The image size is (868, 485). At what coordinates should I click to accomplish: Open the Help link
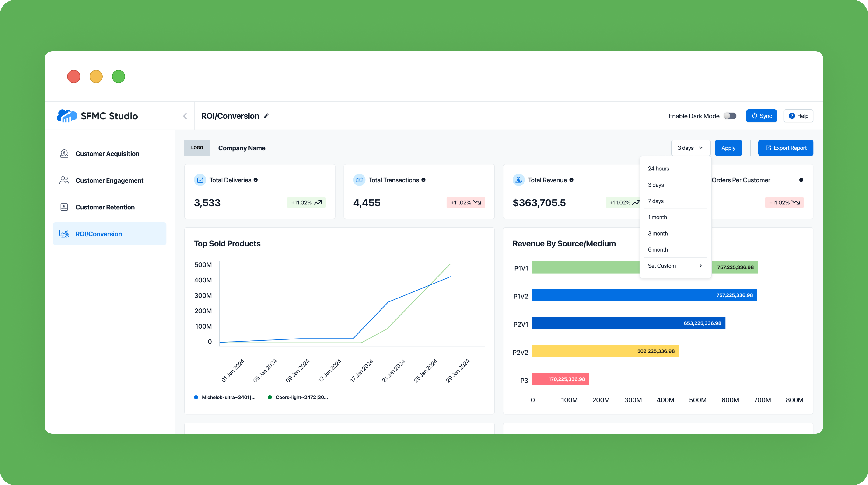point(798,116)
